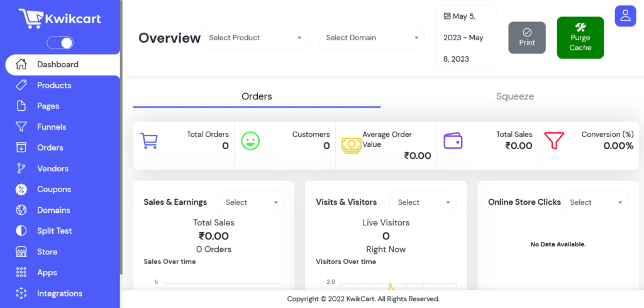Click the Funnels filter icon
Viewport: 644px width, 308px height.
(x=21, y=127)
